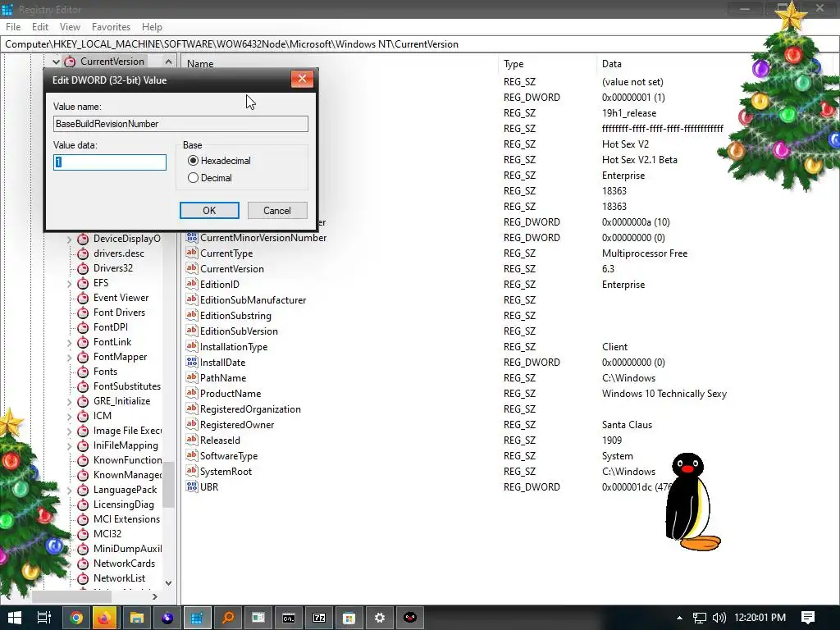Launch Firefox from the taskbar

pyautogui.click(x=105, y=618)
